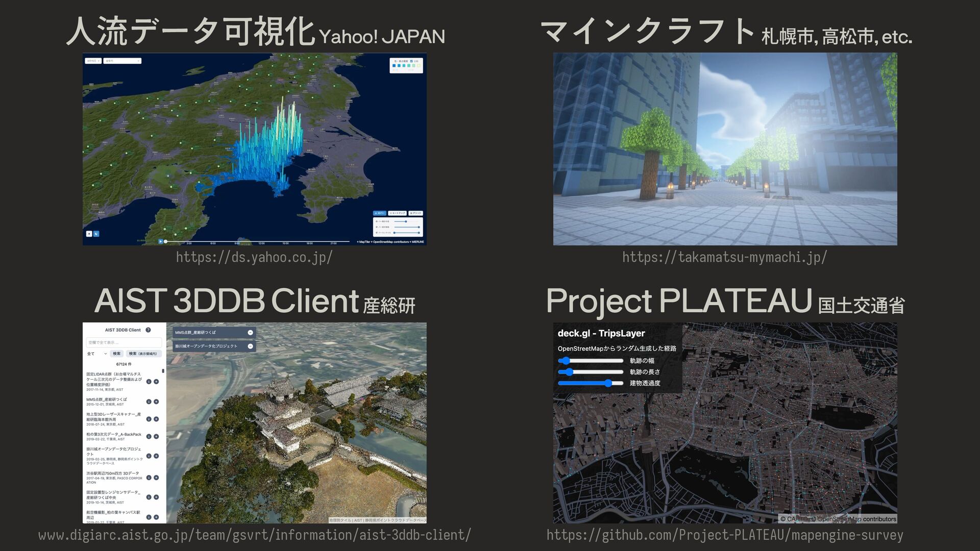
Task: Switch to dark mode moon icon
Action: coord(96,234)
